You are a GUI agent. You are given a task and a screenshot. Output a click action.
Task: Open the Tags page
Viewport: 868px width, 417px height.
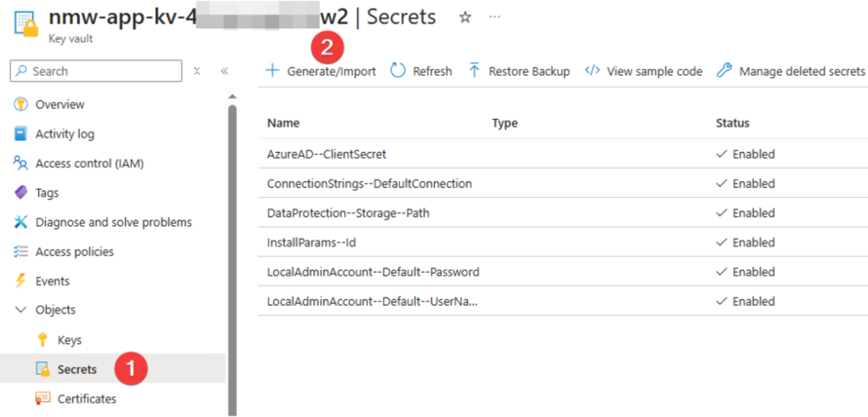pos(47,193)
